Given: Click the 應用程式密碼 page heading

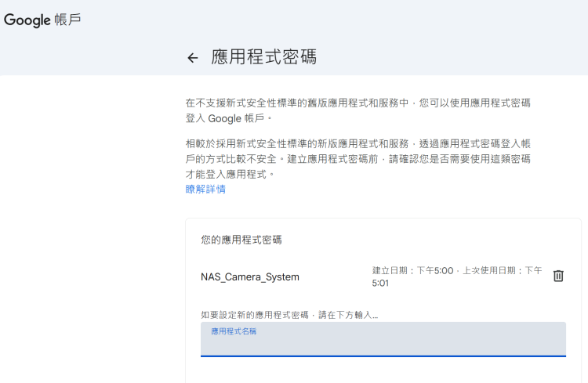Looking at the screenshot, I should [x=263, y=57].
